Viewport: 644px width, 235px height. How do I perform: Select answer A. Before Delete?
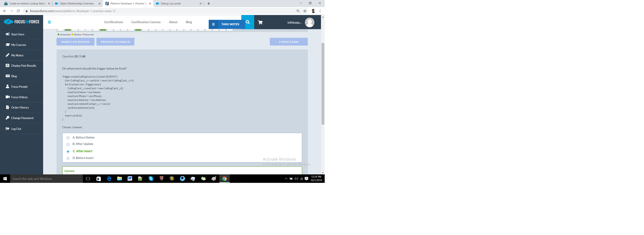pos(68,138)
